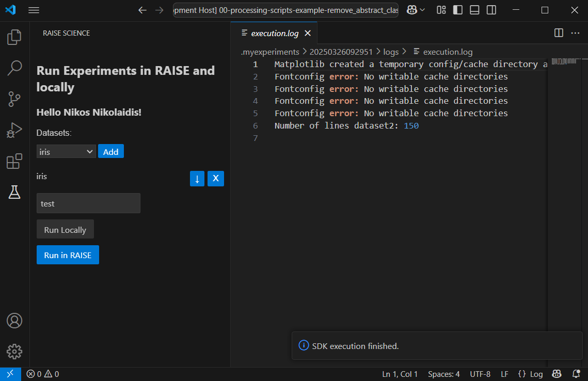This screenshot has width=588, height=381.
Task: Go forward in navigation history
Action: coord(160,10)
